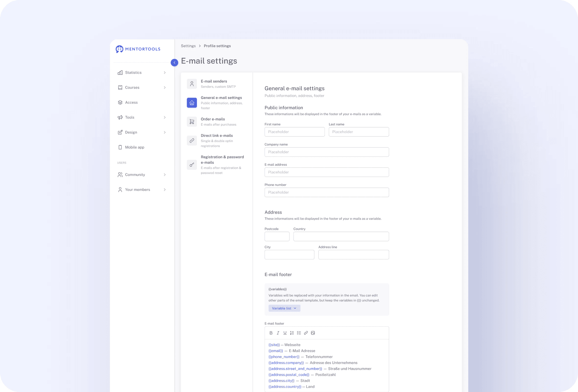The image size is (578, 392).
Task: Toggle italic in the footer editor
Action: (278, 333)
